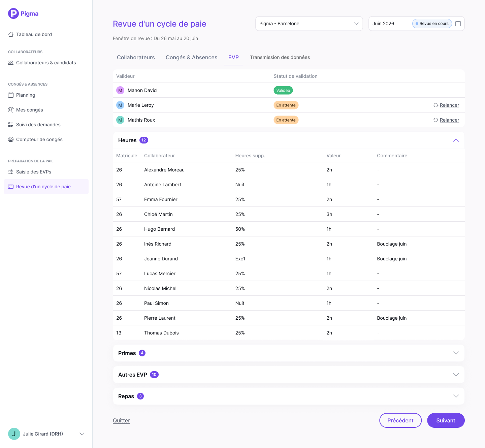This screenshot has width=485, height=448.
Task: Expand the Repas section
Action: pyautogui.click(x=456, y=396)
